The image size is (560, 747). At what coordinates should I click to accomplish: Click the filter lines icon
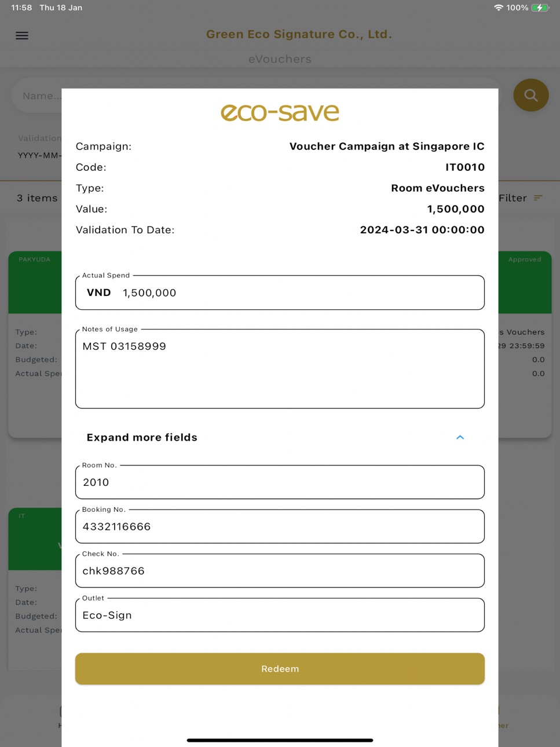[x=539, y=198]
